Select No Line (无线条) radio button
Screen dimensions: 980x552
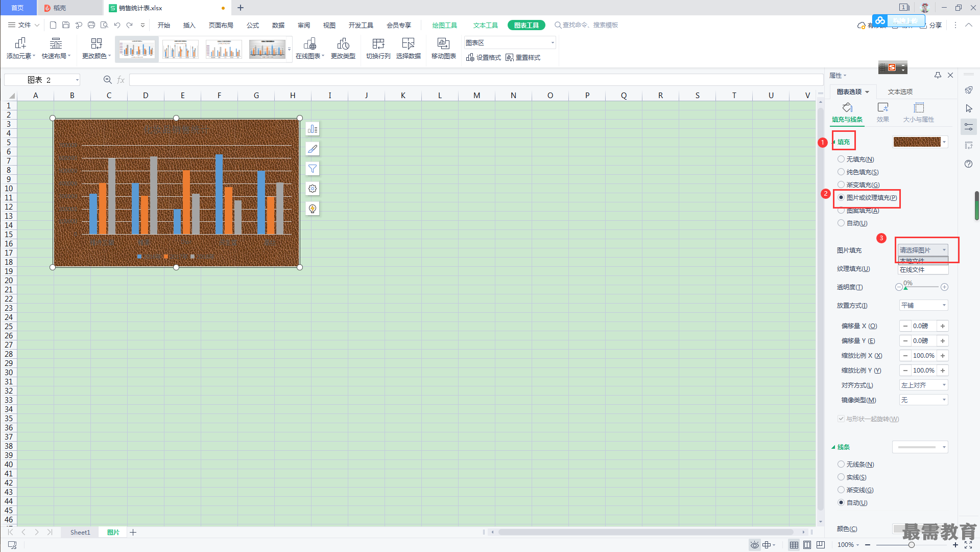pyautogui.click(x=841, y=465)
